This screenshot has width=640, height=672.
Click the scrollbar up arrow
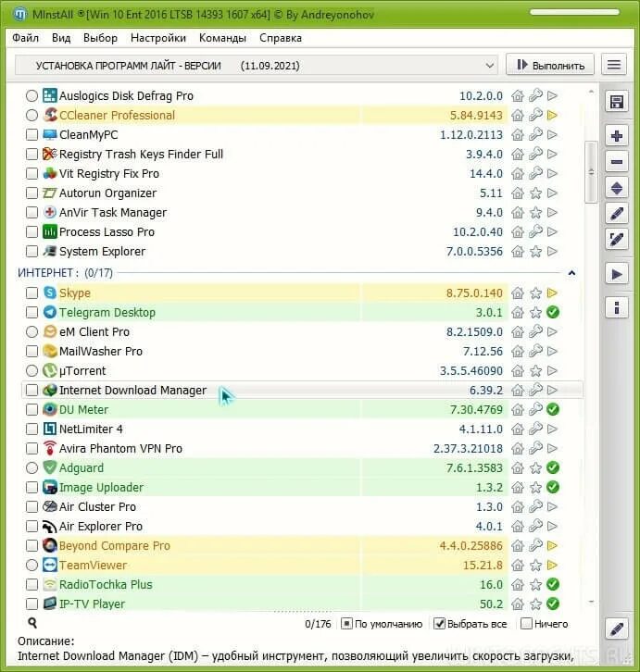pos(591,92)
